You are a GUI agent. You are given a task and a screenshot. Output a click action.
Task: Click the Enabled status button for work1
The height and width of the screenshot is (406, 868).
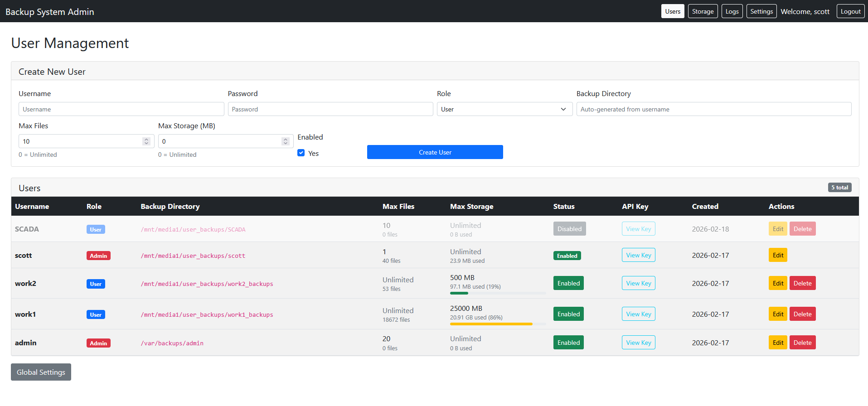[568, 314]
